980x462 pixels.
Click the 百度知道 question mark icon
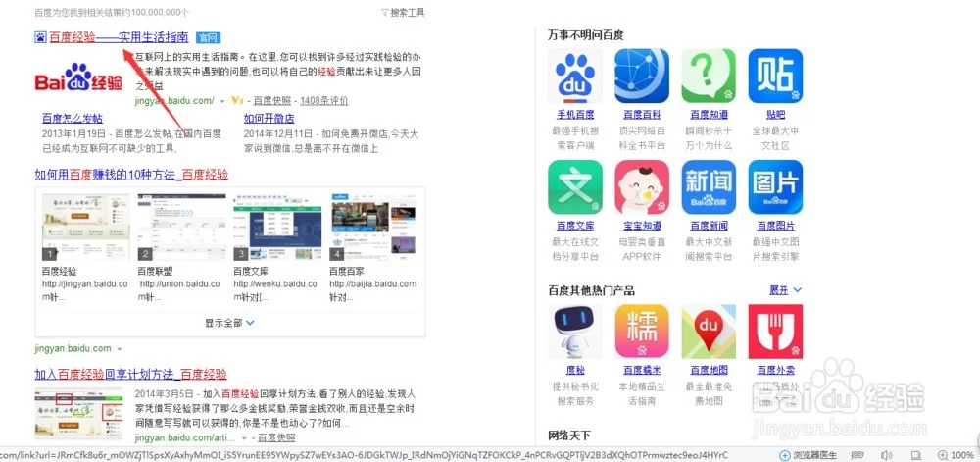point(709,77)
